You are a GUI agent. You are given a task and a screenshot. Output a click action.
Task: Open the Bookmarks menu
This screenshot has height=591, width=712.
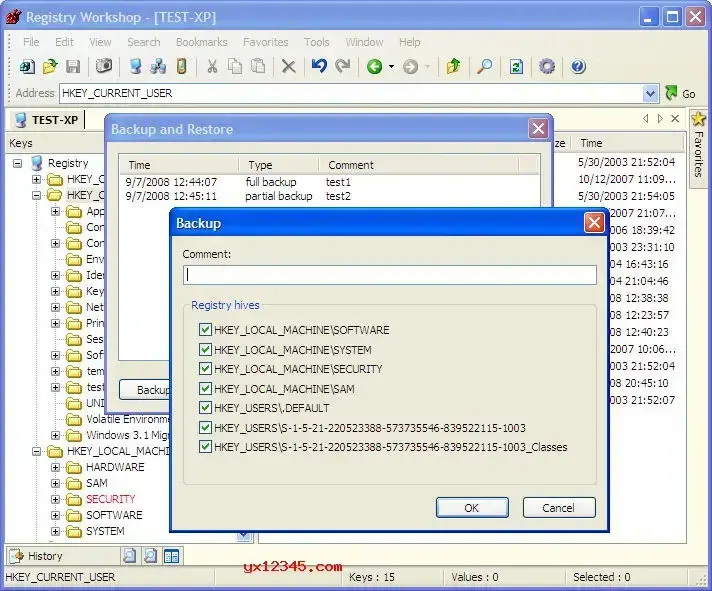point(202,42)
